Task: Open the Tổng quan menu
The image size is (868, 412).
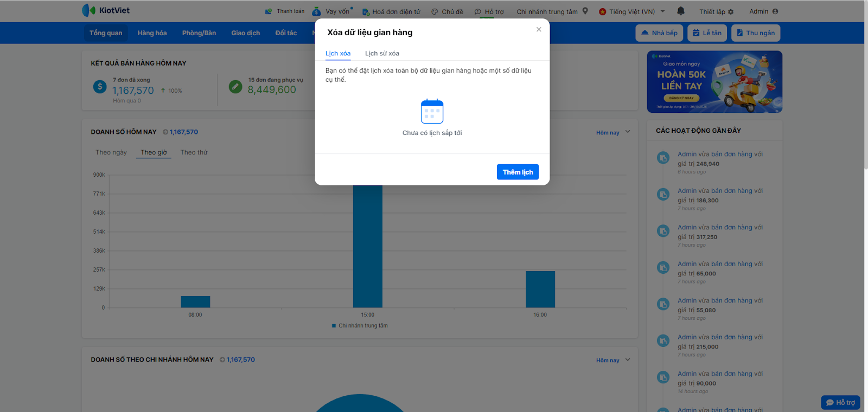Action: pos(106,33)
